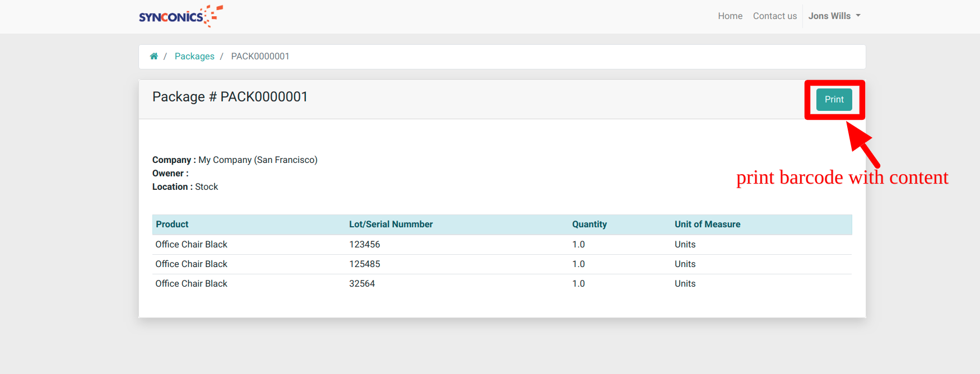Image resolution: width=980 pixels, height=374 pixels.
Task: Select the lot number 123456 cell
Action: [x=364, y=245]
